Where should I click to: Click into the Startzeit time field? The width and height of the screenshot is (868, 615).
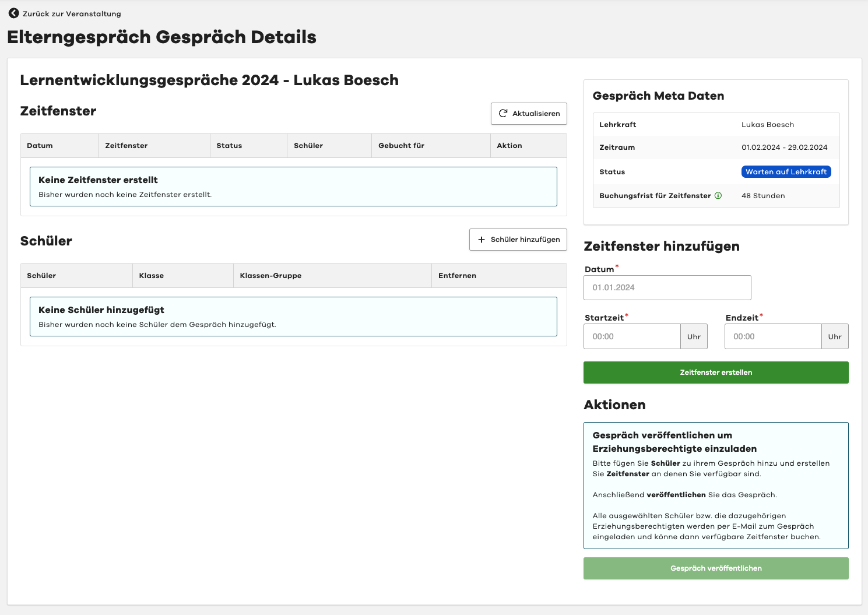[x=632, y=337]
